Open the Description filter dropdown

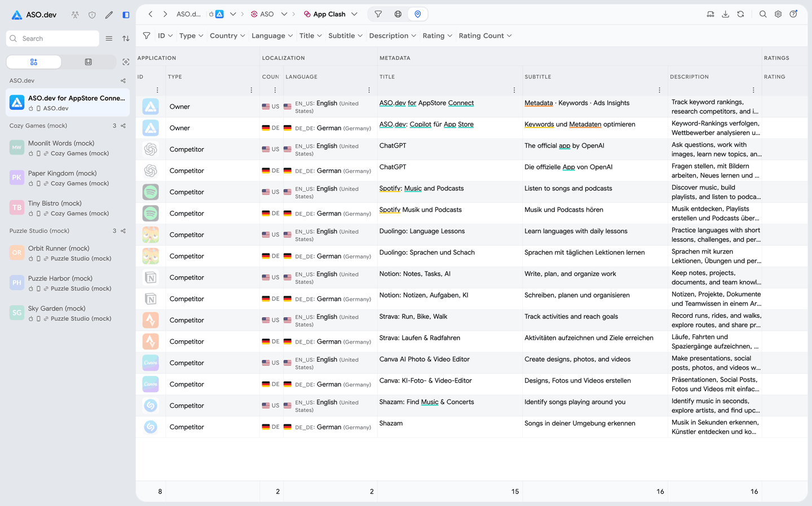click(392, 35)
